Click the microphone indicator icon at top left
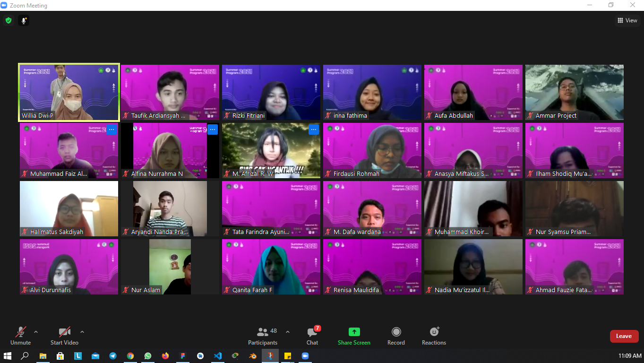The image size is (644, 363). (x=23, y=20)
